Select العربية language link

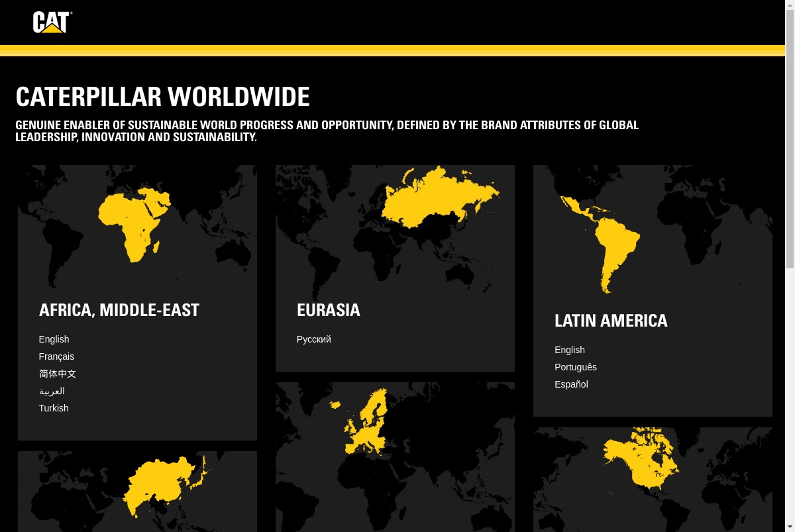[52, 391]
